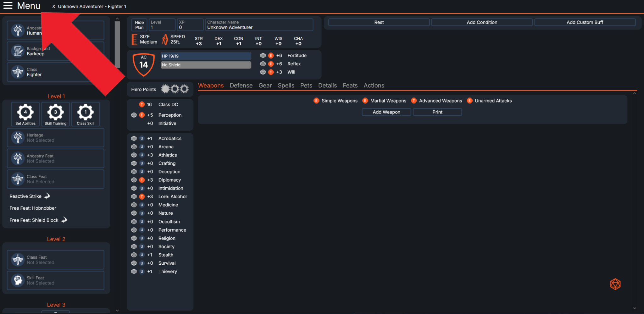Click the HP 19/19 bar
Viewport: 644px width, 314px height.
(x=206, y=56)
